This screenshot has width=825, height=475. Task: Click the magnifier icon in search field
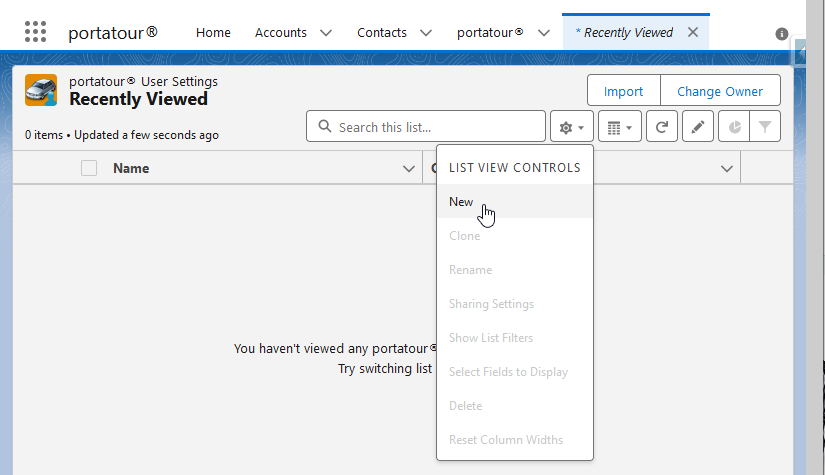coord(325,126)
